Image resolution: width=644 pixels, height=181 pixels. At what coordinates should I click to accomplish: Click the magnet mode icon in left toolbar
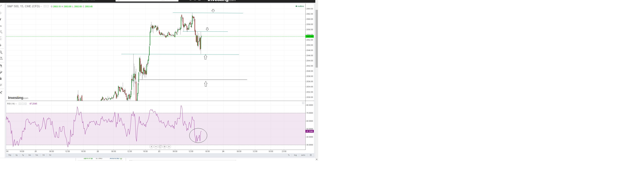pyautogui.click(x=1, y=66)
